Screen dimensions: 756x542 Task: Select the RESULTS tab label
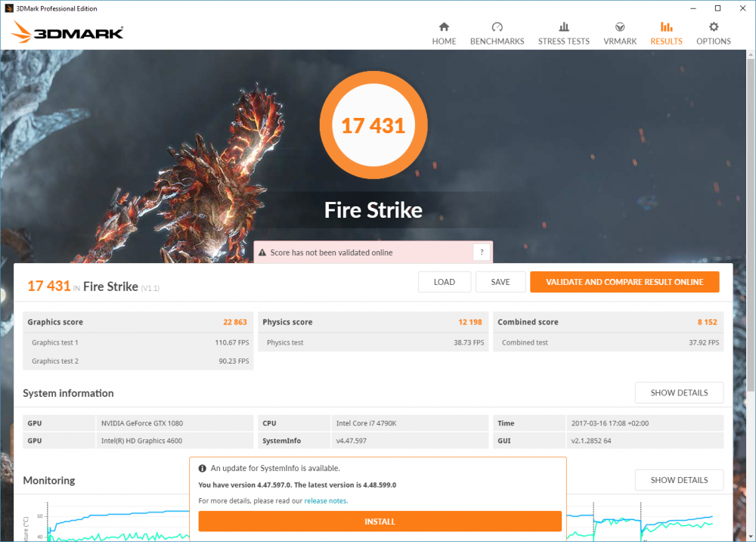pyautogui.click(x=666, y=42)
